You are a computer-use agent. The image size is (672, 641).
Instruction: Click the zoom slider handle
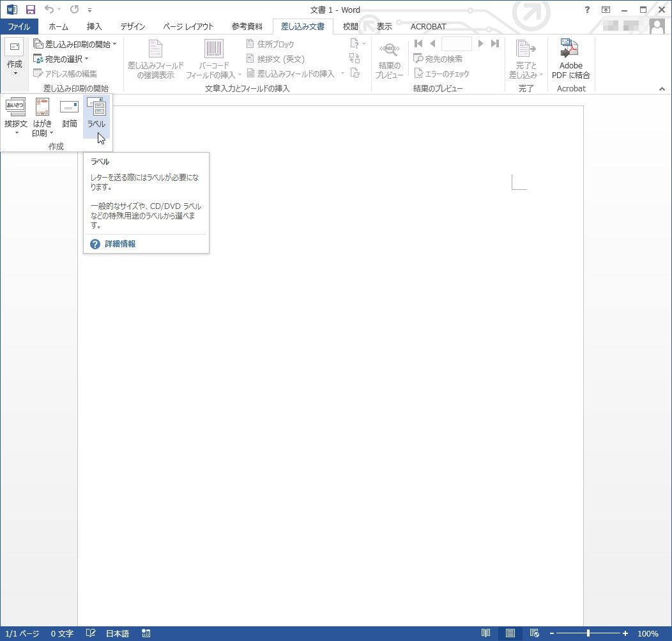(x=588, y=633)
